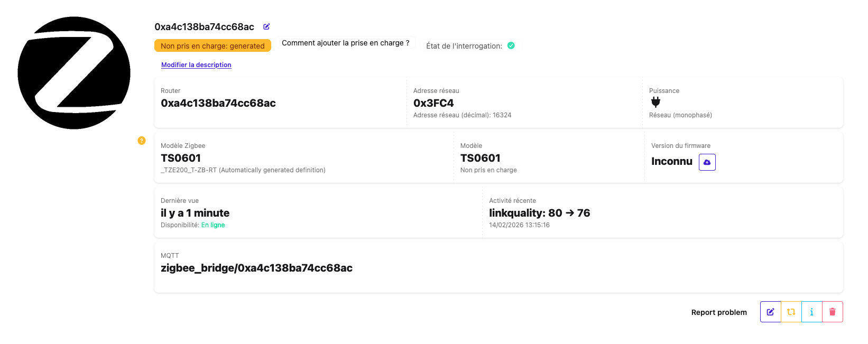868x344 pixels.
Task: Click the Router address 0xa4c138ba74cc68ac value
Action: point(218,103)
